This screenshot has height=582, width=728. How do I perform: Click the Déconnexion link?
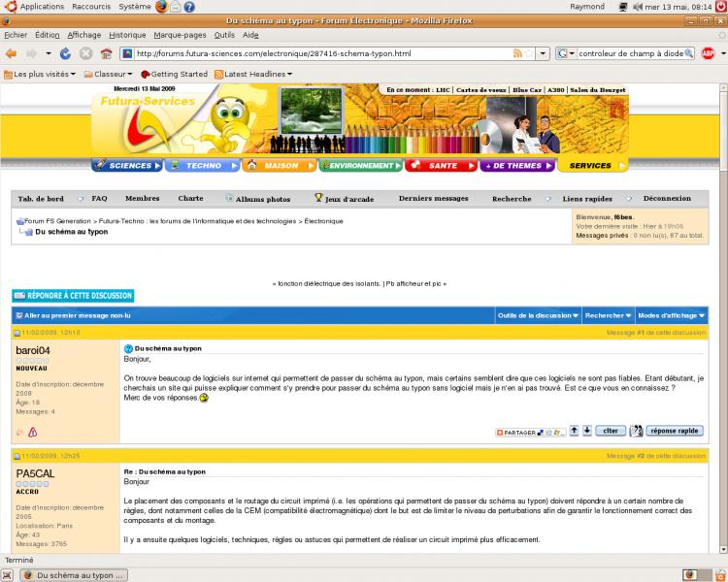667,198
